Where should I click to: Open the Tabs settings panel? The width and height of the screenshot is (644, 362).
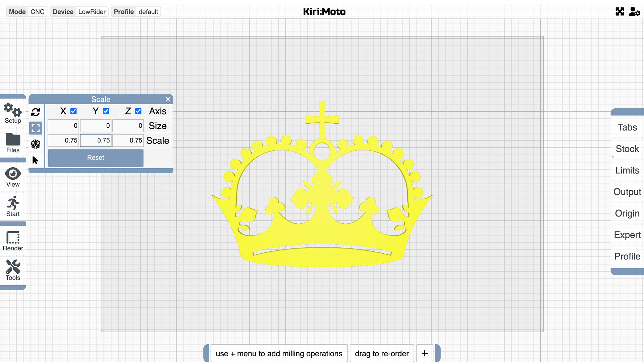coord(627,127)
